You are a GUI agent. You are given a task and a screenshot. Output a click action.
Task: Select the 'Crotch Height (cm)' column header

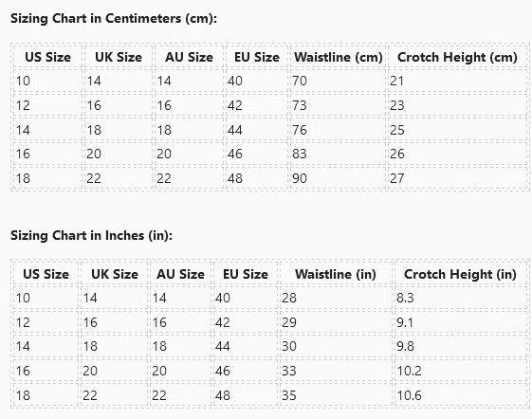coord(457,57)
